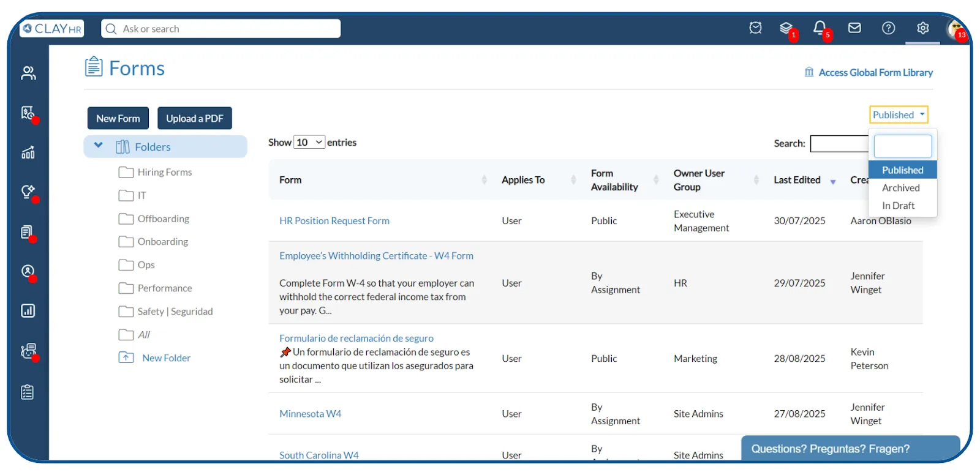This screenshot has width=980, height=472.
Task: Open the reports chart icon in the sidebar
Action: click(x=28, y=311)
